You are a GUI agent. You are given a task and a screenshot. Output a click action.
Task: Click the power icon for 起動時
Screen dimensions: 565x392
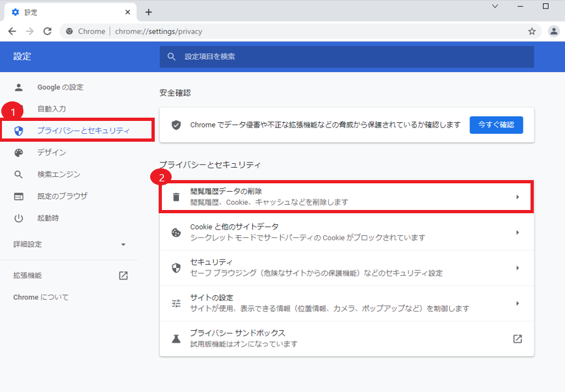[19, 218]
